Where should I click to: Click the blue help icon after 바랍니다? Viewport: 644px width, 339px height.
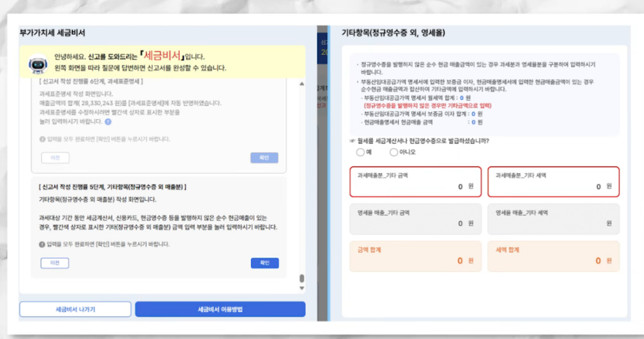coord(108,121)
